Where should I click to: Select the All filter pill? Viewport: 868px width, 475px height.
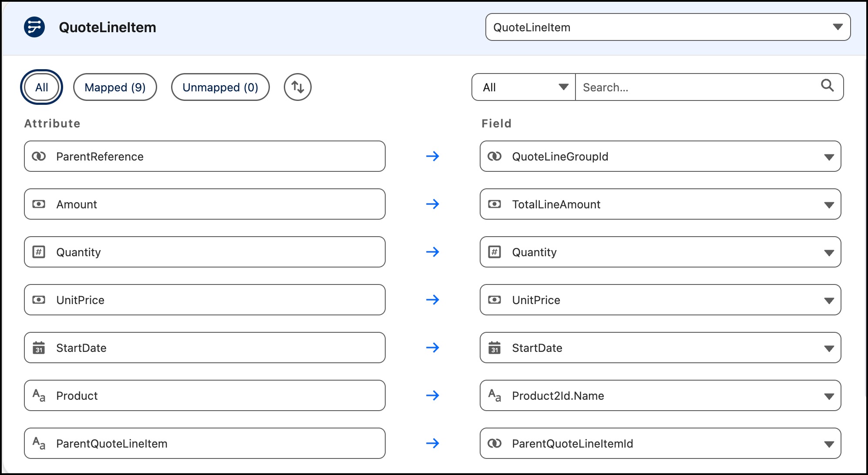click(x=42, y=87)
